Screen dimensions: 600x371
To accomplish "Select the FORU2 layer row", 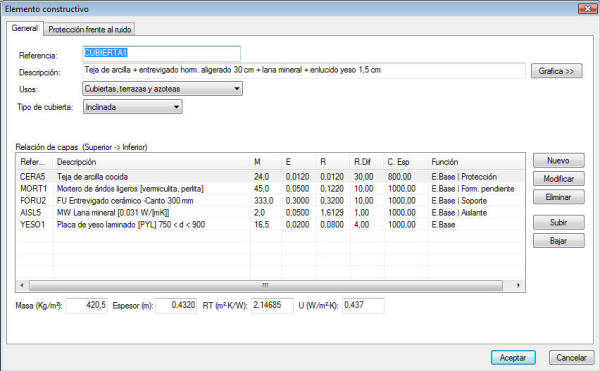I will (270, 200).
